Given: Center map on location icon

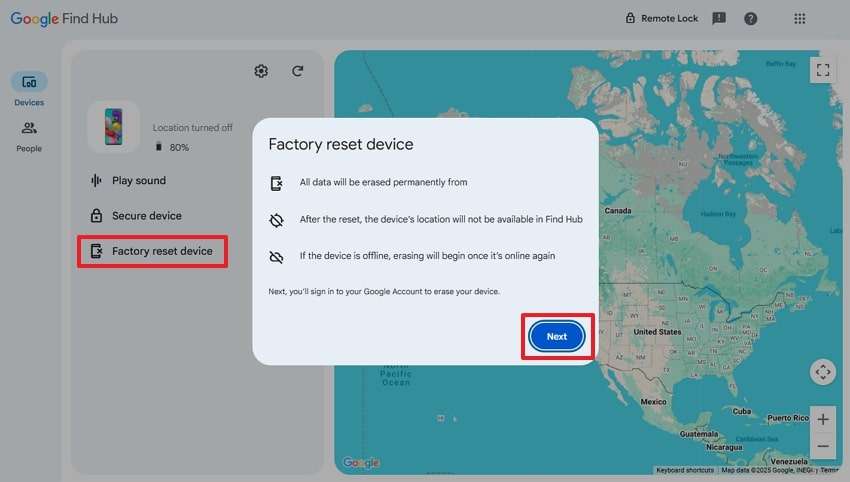Looking at the screenshot, I should 823,372.
